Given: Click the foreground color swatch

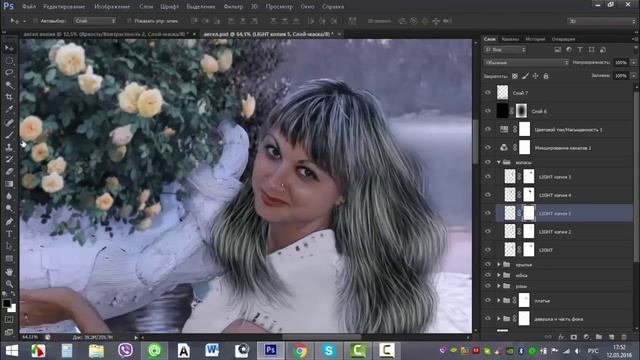Looking at the screenshot, I should point(7,303).
